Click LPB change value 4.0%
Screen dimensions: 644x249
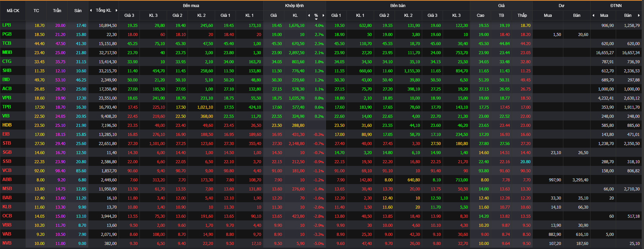point(319,26)
